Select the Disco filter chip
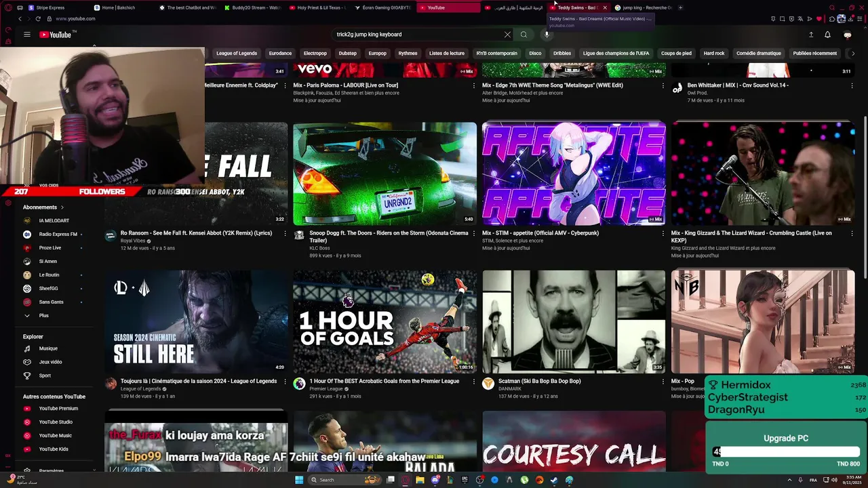868x488 pixels. (535, 53)
